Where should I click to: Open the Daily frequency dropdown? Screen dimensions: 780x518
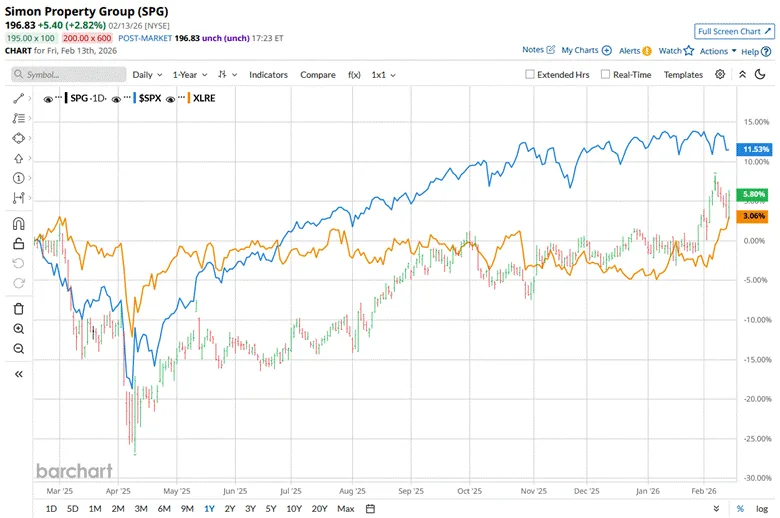point(147,75)
